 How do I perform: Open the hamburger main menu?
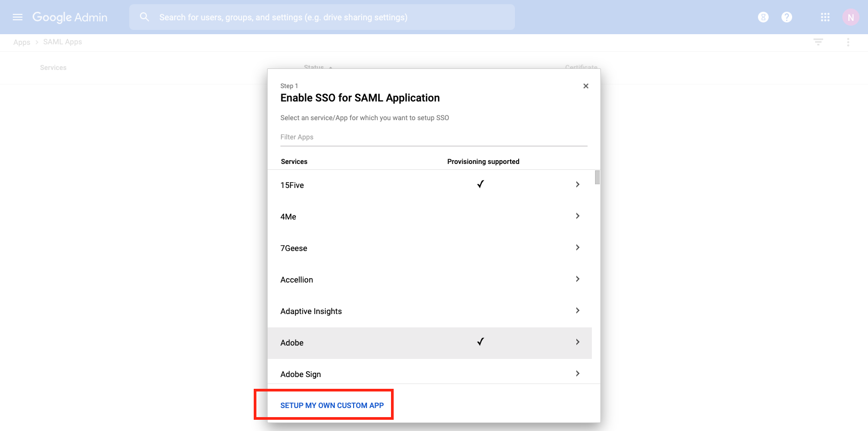(18, 17)
